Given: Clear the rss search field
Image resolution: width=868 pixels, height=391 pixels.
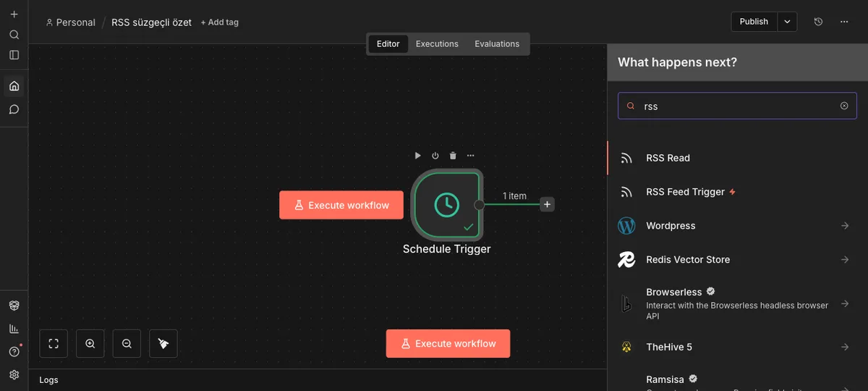Looking at the screenshot, I should click(x=844, y=106).
